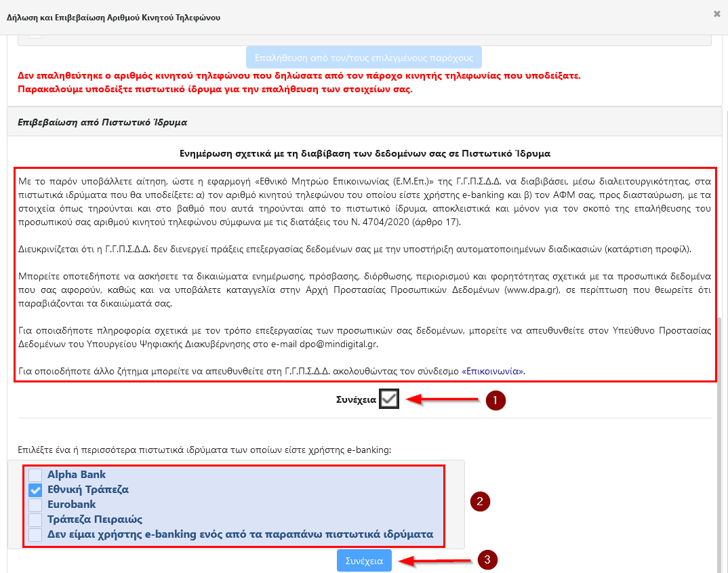Screen dimensions: 728x573
Task: Click the 'Επιβεβαίωση από Πιστωτικό Ίδρυμα' section header
Action: pyautogui.click(x=103, y=123)
